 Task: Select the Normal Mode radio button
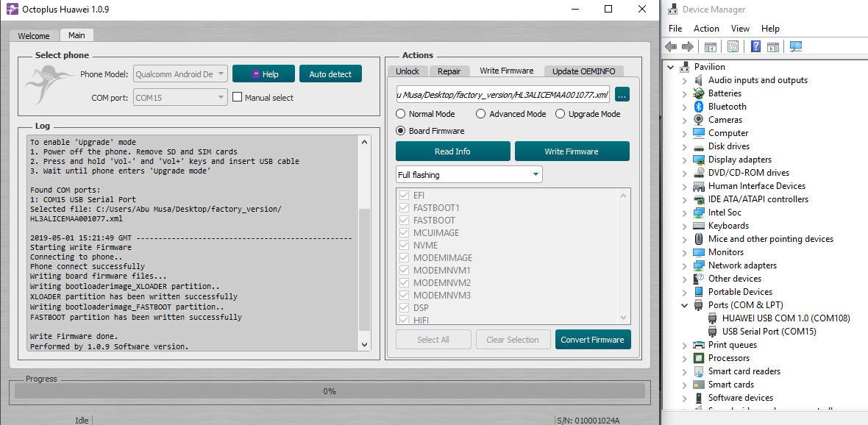coord(400,114)
